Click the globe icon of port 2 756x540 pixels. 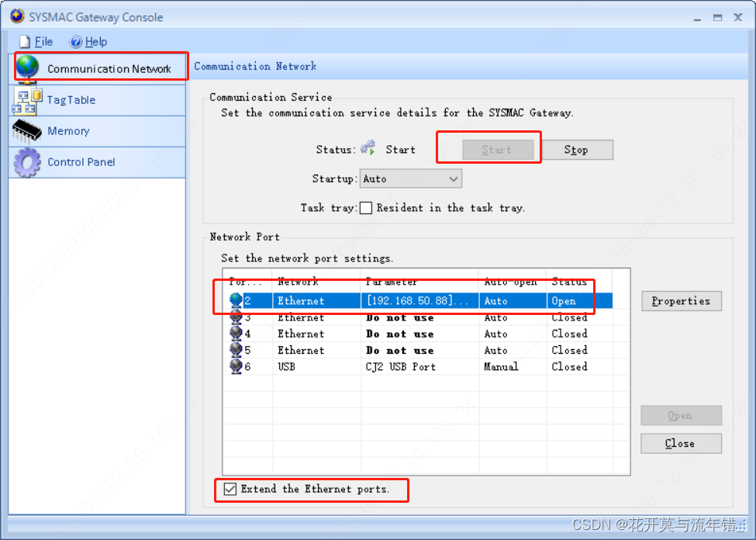[x=236, y=300]
